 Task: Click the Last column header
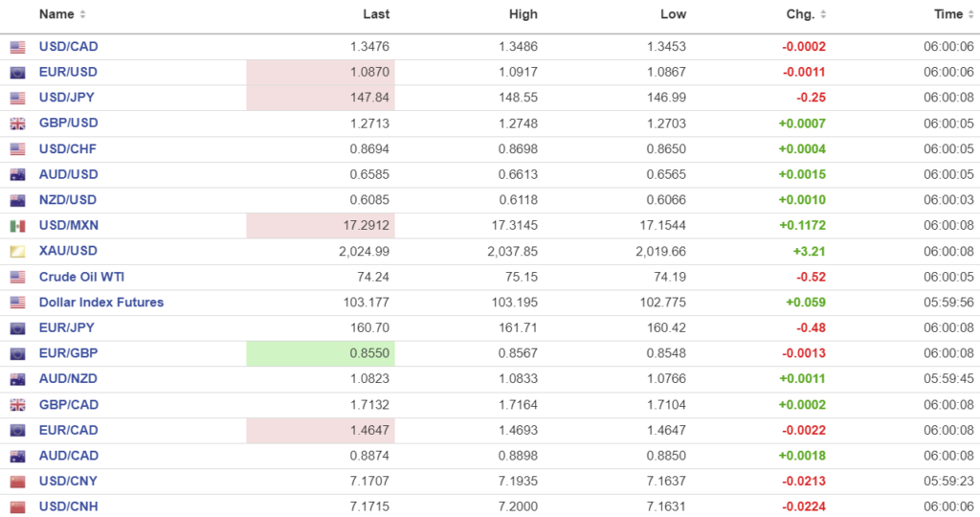(x=376, y=14)
